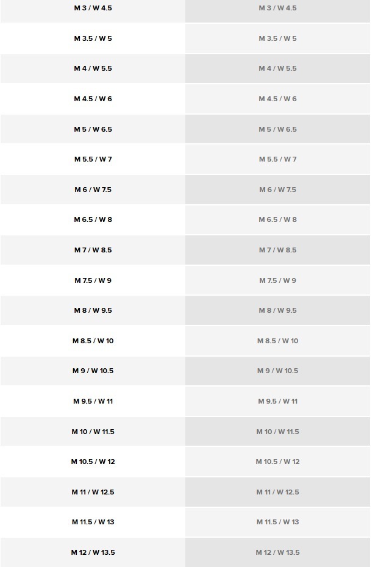392x567 pixels.
Task: Select the gray M 9.5 / W 11 cell
Action: pos(277,401)
